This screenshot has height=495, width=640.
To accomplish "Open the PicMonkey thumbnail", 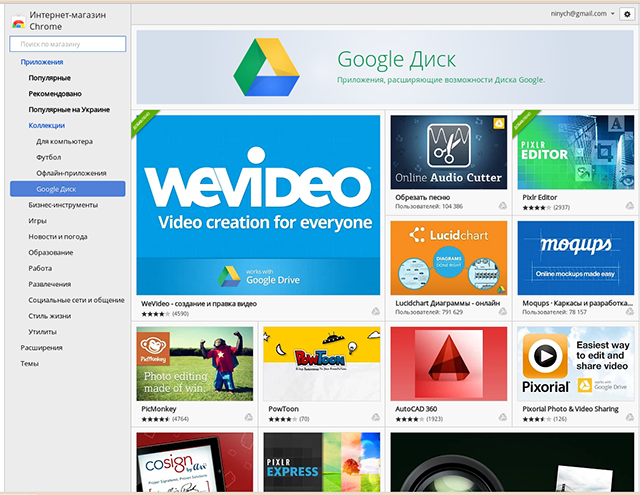I will (x=195, y=364).
